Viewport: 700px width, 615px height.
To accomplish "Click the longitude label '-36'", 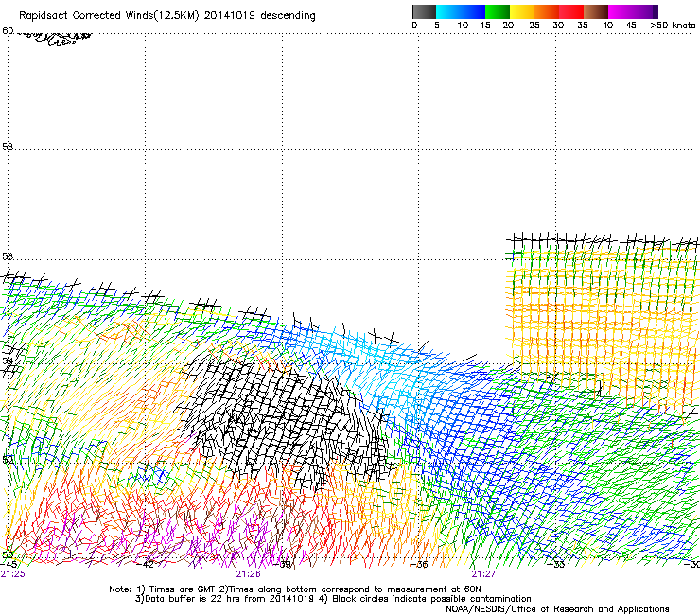I will pos(419,564).
